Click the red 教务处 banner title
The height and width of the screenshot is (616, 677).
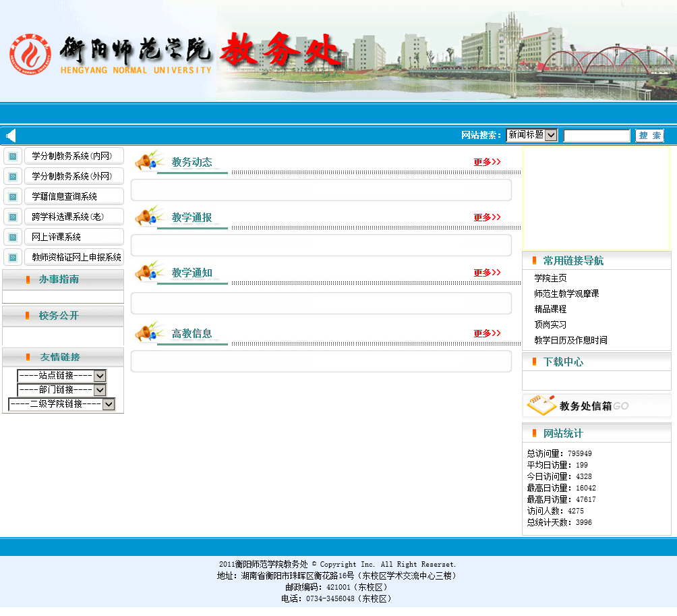point(281,50)
